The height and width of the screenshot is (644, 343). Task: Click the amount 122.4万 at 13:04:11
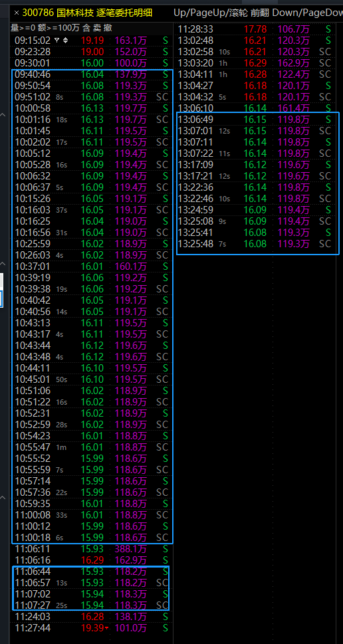(x=294, y=74)
